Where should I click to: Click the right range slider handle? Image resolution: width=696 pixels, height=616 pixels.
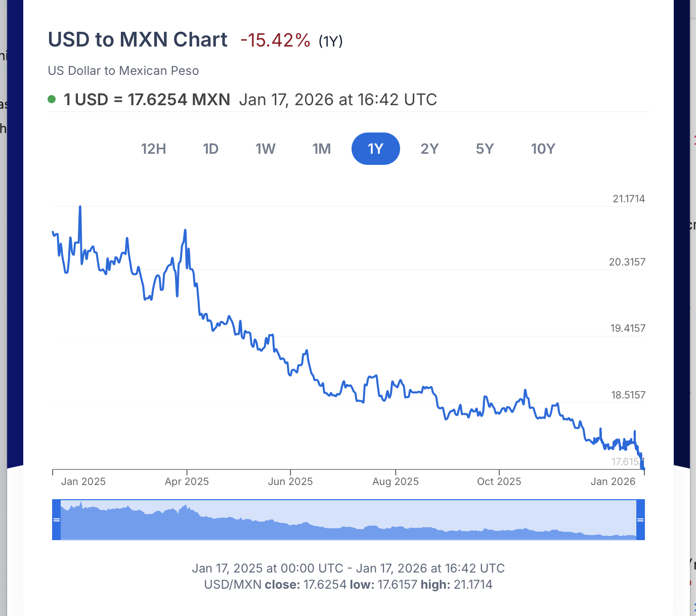click(640, 519)
